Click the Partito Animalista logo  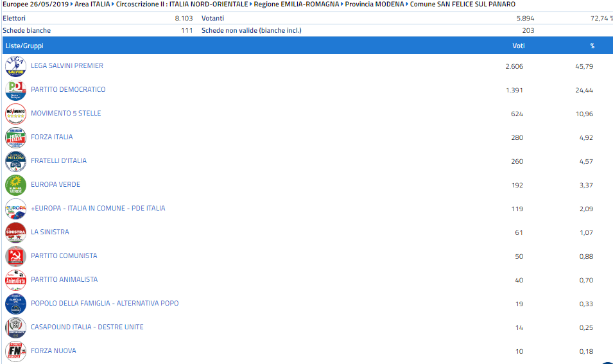tap(15, 281)
